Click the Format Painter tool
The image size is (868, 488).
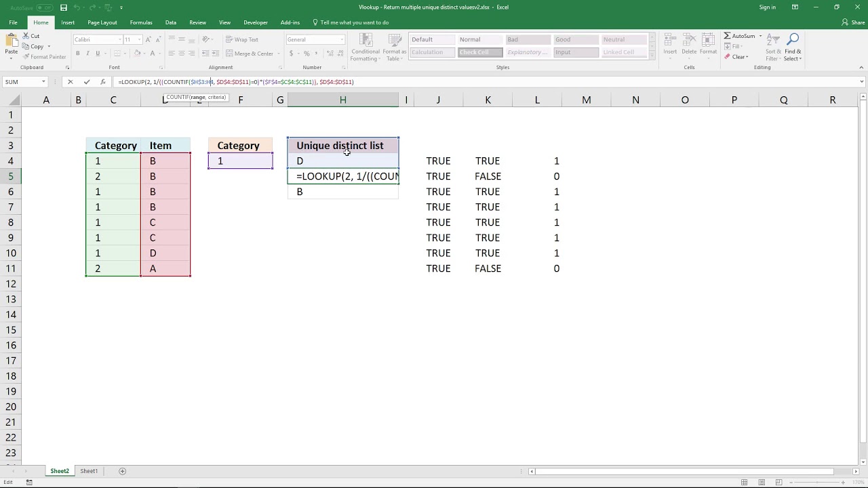pyautogui.click(x=44, y=57)
